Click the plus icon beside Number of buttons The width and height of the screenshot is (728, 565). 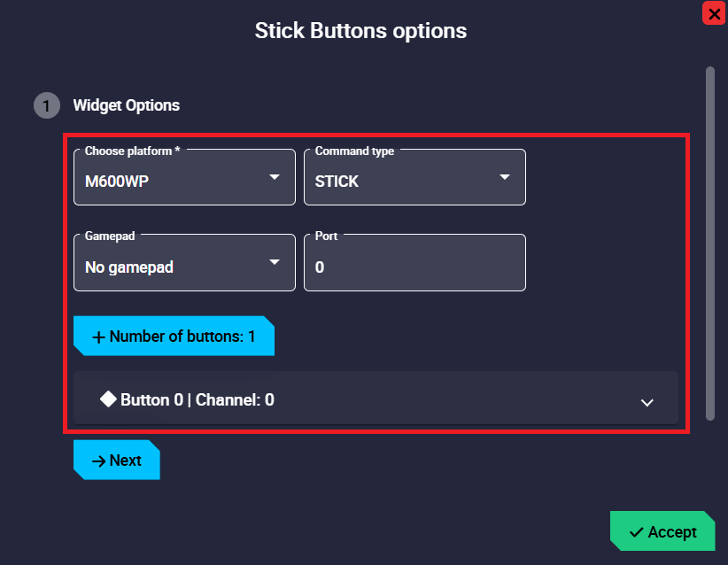98,337
